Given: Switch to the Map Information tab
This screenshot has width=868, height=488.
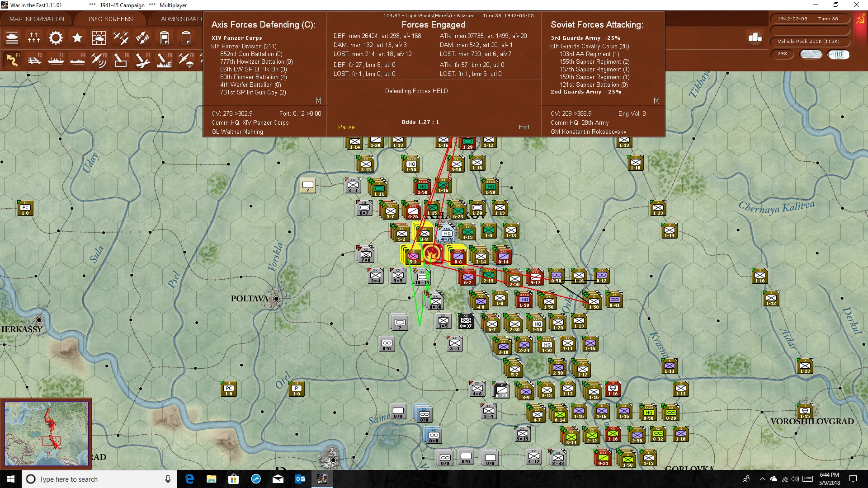Looking at the screenshot, I should (x=37, y=19).
